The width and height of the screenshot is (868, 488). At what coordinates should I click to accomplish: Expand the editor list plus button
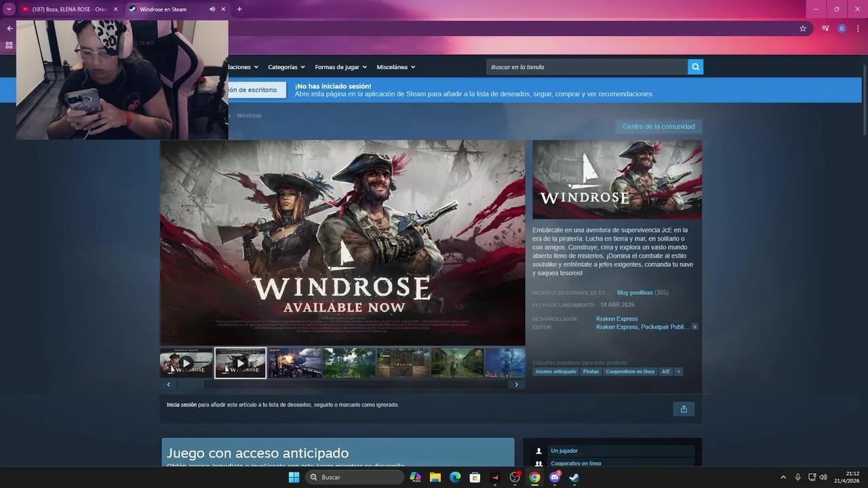click(695, 327)
